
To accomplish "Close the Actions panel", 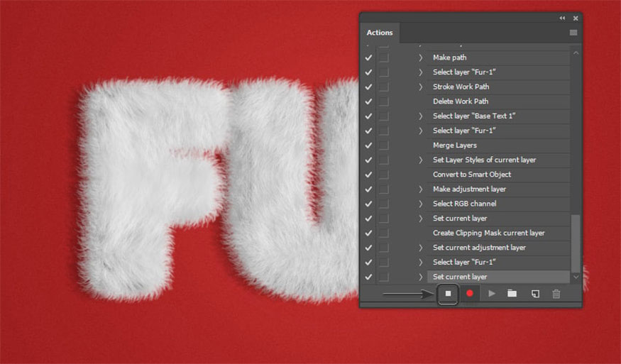I will coord(575,18).
